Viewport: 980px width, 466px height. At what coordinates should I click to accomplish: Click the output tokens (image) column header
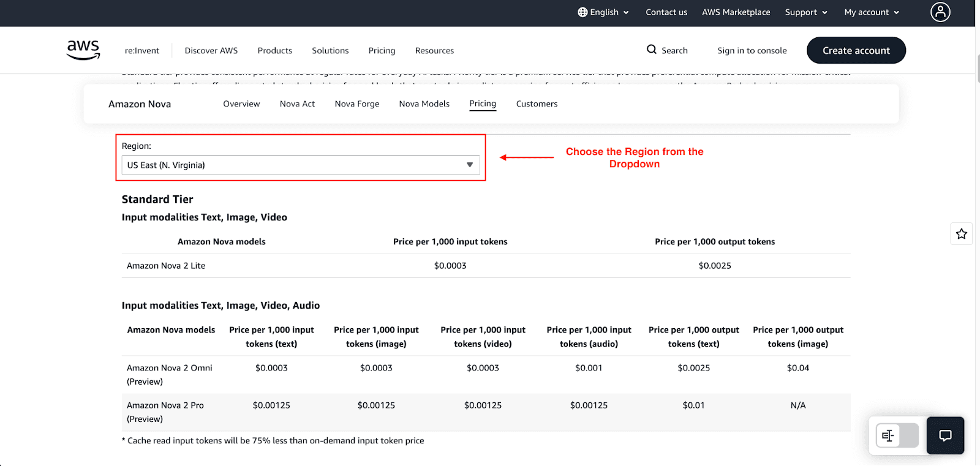click(798, 337)
